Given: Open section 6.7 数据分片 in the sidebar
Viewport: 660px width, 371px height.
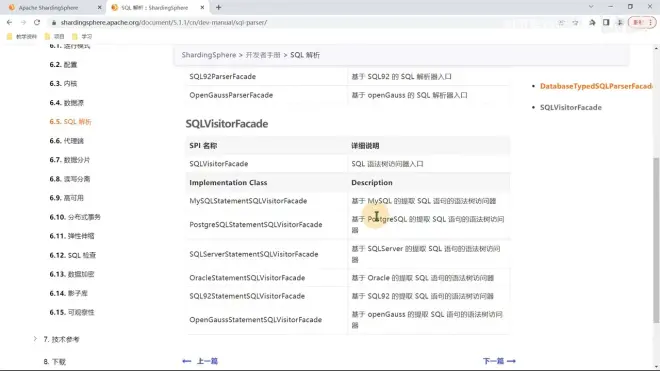Looking at the screenshot, I should pyautogui.click(x=69, y=160).
